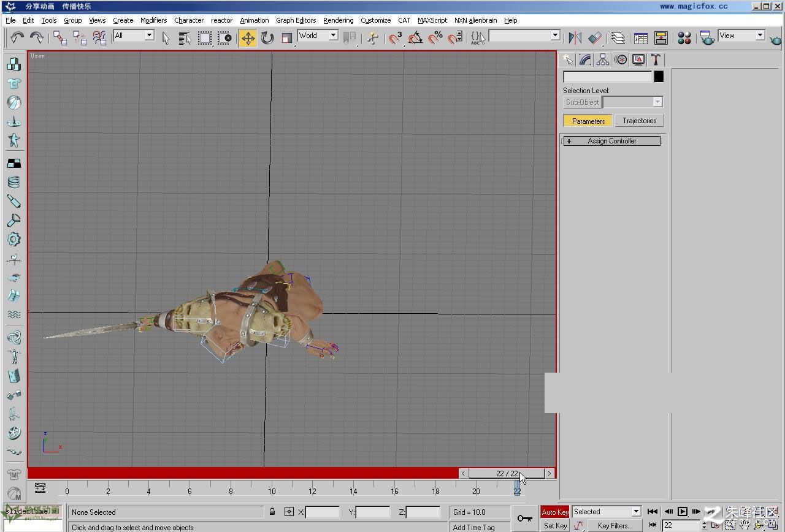The width and height of the screenshot is (785, 532).
Task: Click the object name input field
Action: (x=608, y=77)
